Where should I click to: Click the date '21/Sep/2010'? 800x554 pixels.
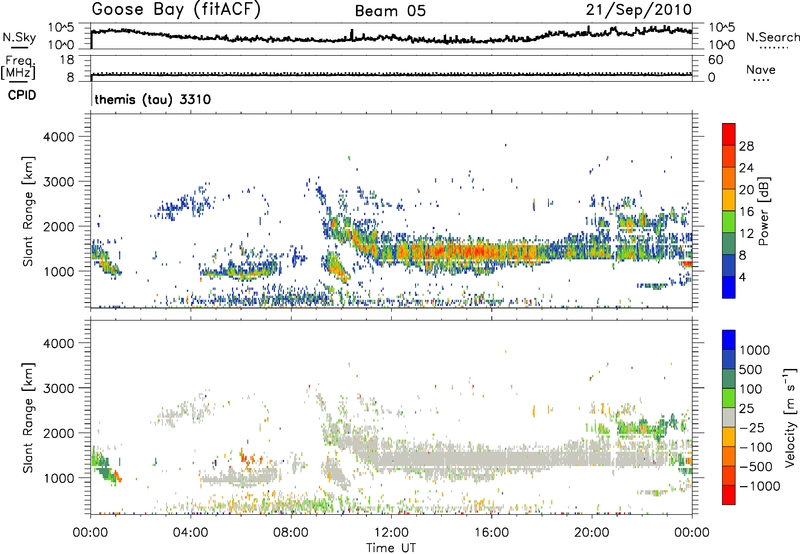639,10
